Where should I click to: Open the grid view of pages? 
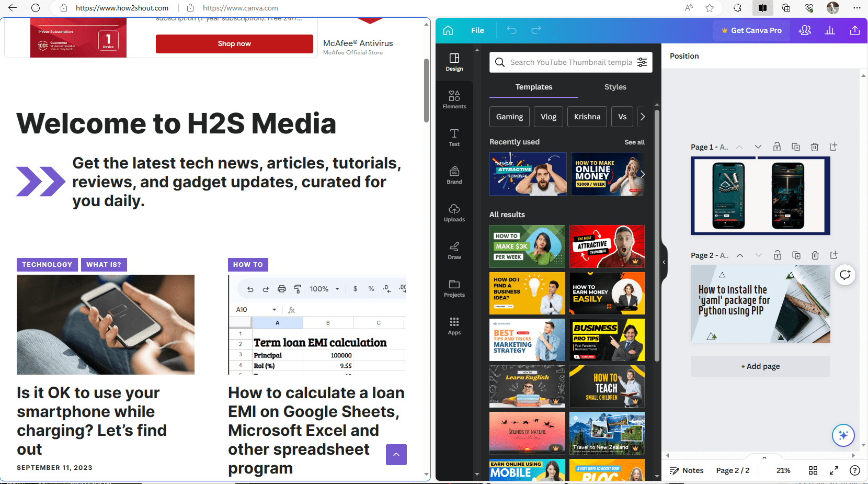tap(813, 470)
